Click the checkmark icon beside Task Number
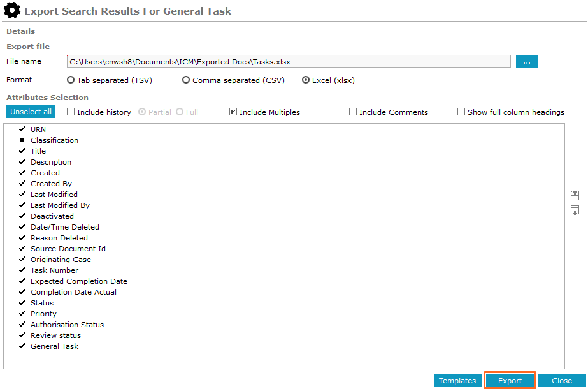Image resolution: width=588 pixels, height=389 pixels. pos(22,270)
